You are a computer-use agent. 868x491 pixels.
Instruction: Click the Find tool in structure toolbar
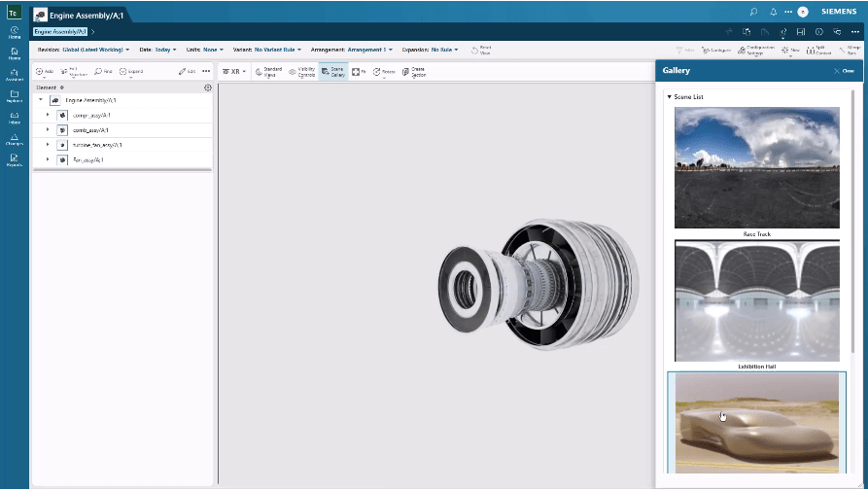click(x=103, y=71)
